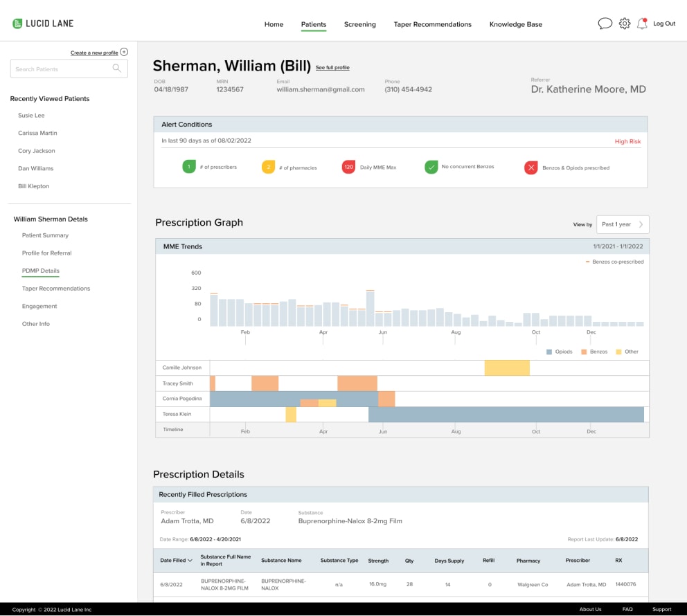Viewport: 687px width, 616px height.
Task: Click into the Search Patients field
Action: click(x=61, y=69)
